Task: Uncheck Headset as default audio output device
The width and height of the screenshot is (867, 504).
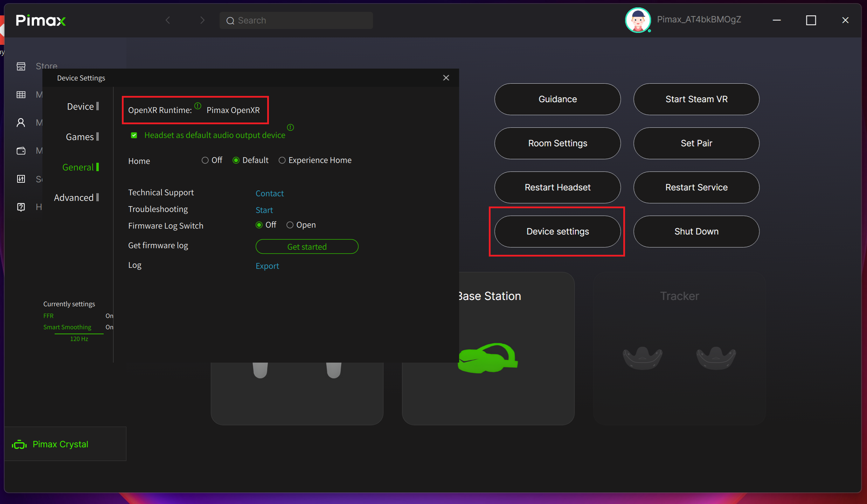Action: tap(134, 135)
